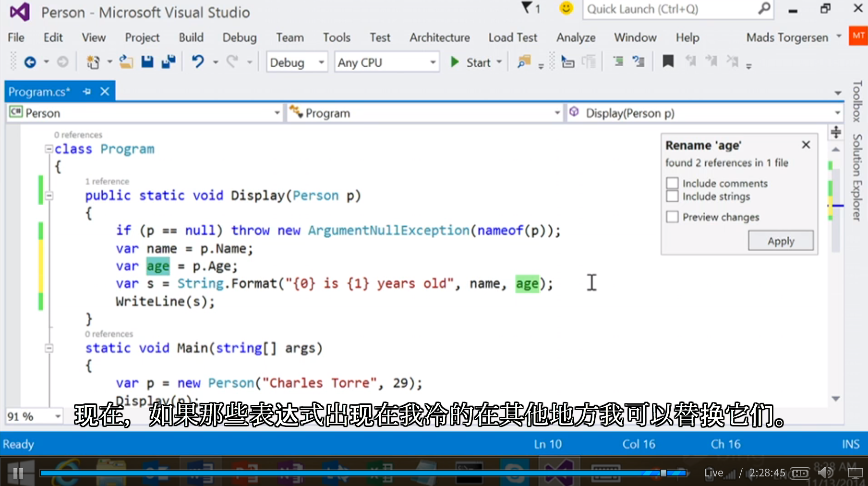The width and height of the screenshot is (868, 486).
Task: Enable the Include comments checkbox
Action: pos(672,183)
